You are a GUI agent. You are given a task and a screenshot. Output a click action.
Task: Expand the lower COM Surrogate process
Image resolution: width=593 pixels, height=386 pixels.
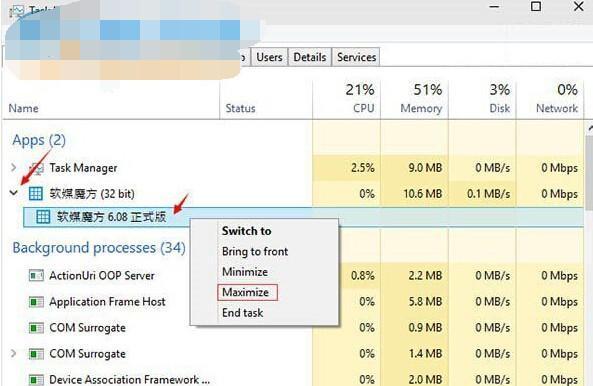[14, 353]
